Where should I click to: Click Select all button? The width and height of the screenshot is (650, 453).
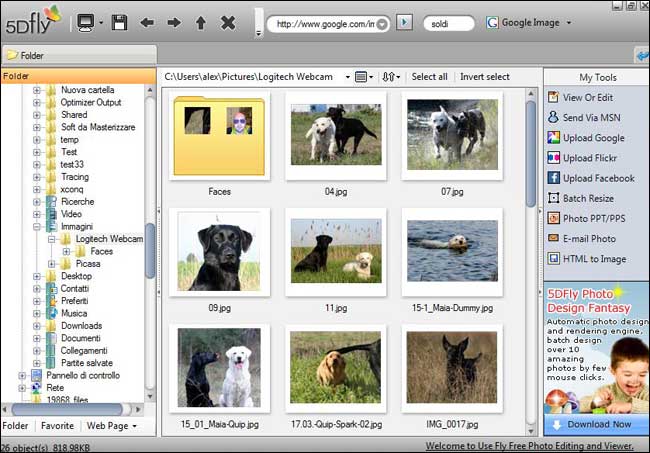click(x=430, y=77)
